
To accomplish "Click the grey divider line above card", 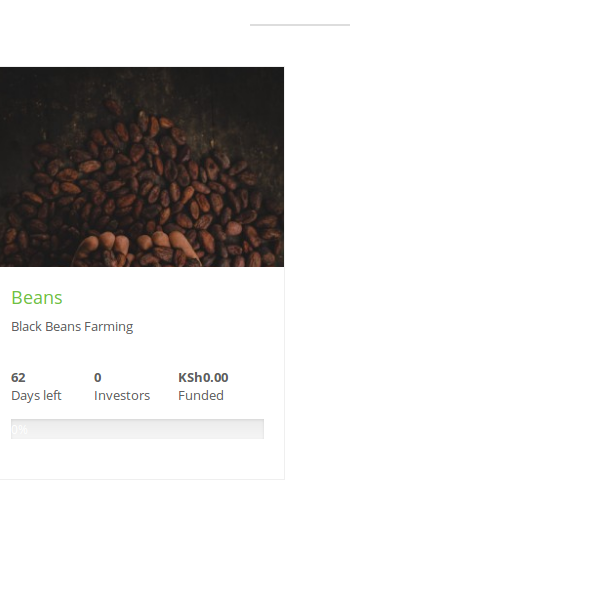I will [300, 25].
